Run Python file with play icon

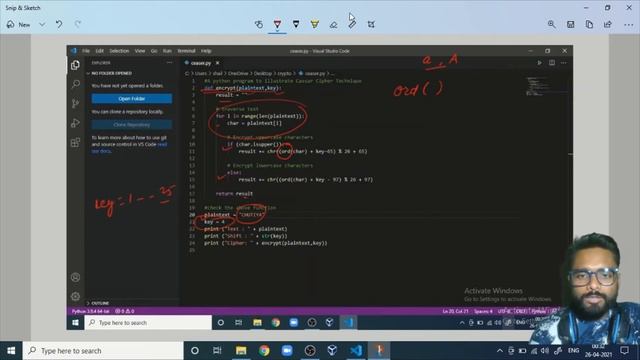pyautogui.click(x=539, y=63)
